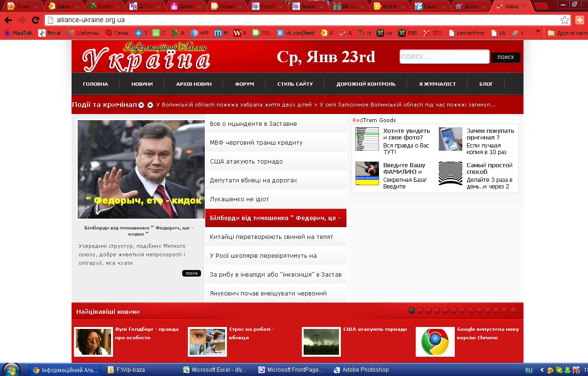Select the first carousel dot under Найцікавіші новини
The image size is (588, 376).
pyautogui.click(x=411, y=310)
